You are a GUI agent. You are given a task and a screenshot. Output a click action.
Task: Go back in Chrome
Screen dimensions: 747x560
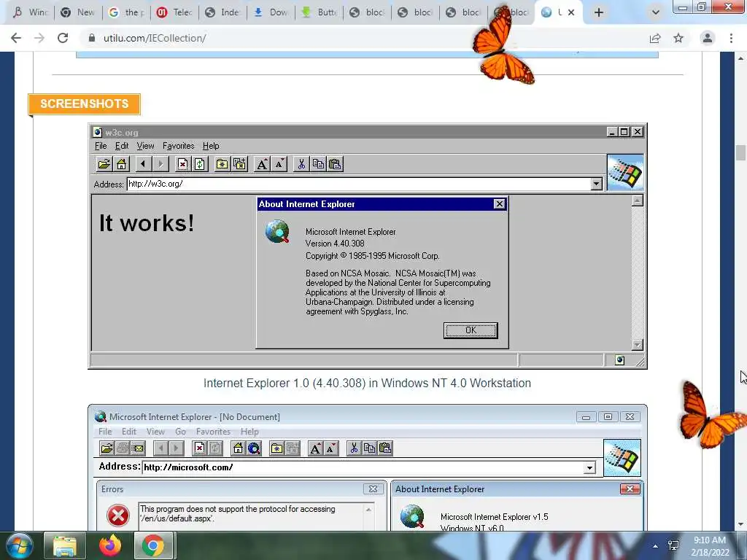click(16, 38)
